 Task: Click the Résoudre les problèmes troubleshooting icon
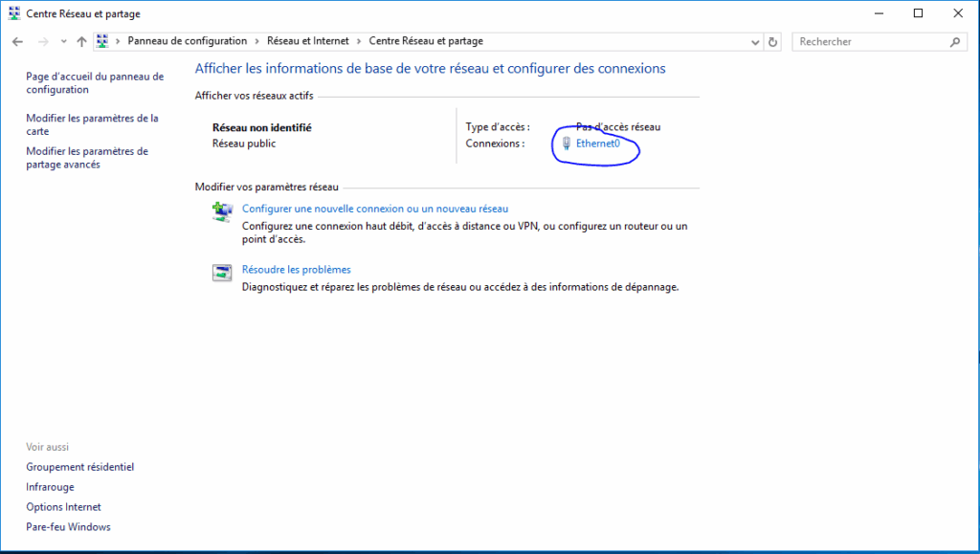222,274
